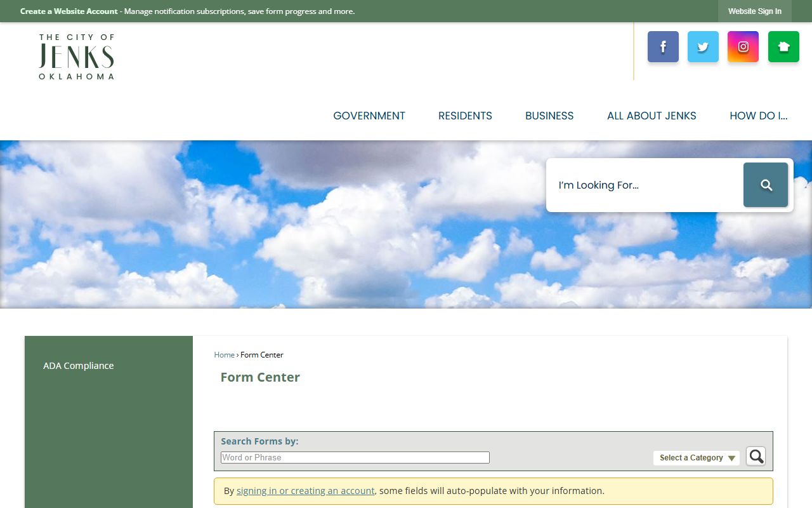This screenshot has width=812, height=508.
Task: Open the How Do I menu
Action: coord(758,116)
